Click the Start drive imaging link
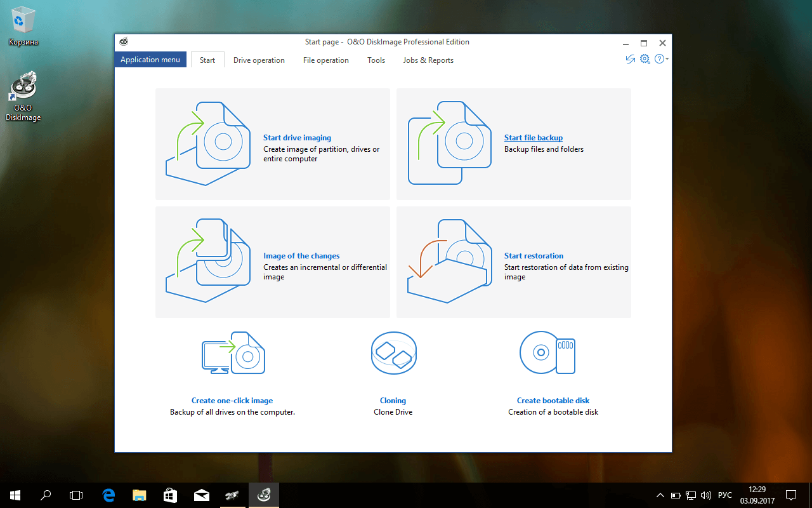812x508 pixels. click(x=297, y=138)
